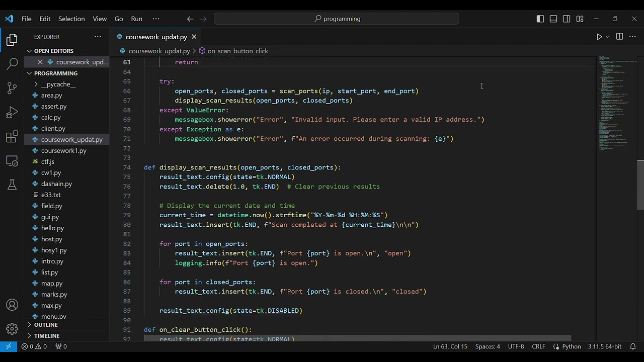Viewport: 644px width, 362px height.
Task: Open the Source Control view
Action: (12, 88)
